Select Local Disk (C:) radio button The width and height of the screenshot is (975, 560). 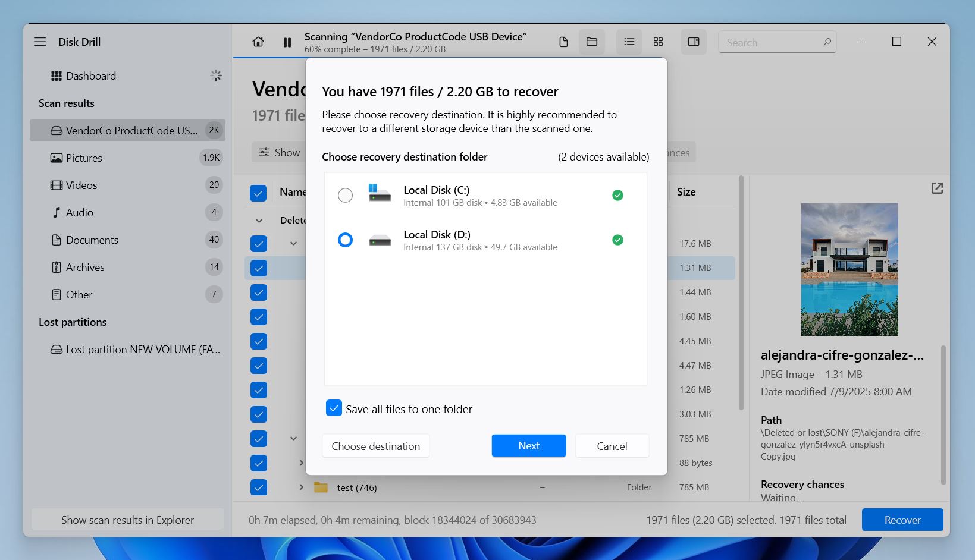tap(345, 195)
